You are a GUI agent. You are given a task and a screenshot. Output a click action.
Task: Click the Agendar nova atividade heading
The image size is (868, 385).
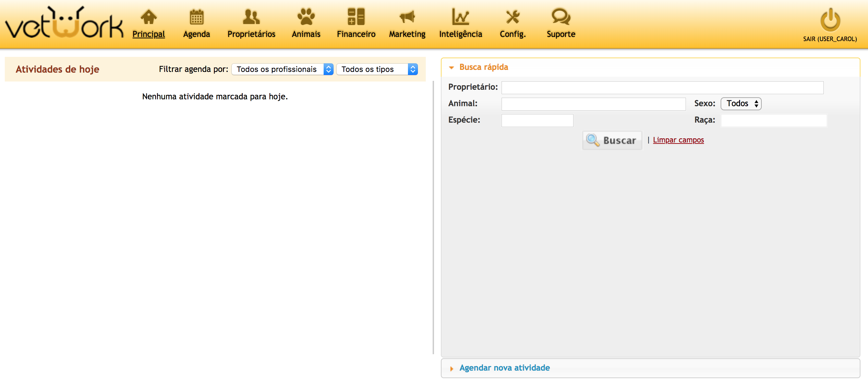click(x=505, y=368)
